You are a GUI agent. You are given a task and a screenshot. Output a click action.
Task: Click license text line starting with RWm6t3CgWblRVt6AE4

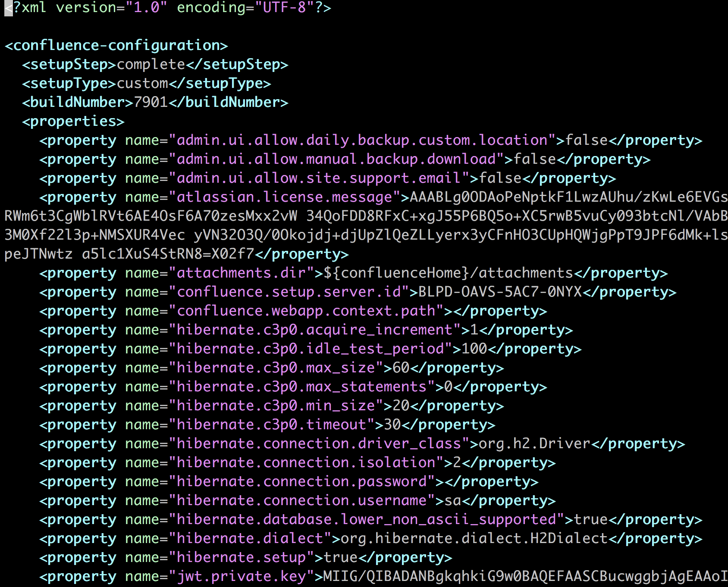pos(366,216)
